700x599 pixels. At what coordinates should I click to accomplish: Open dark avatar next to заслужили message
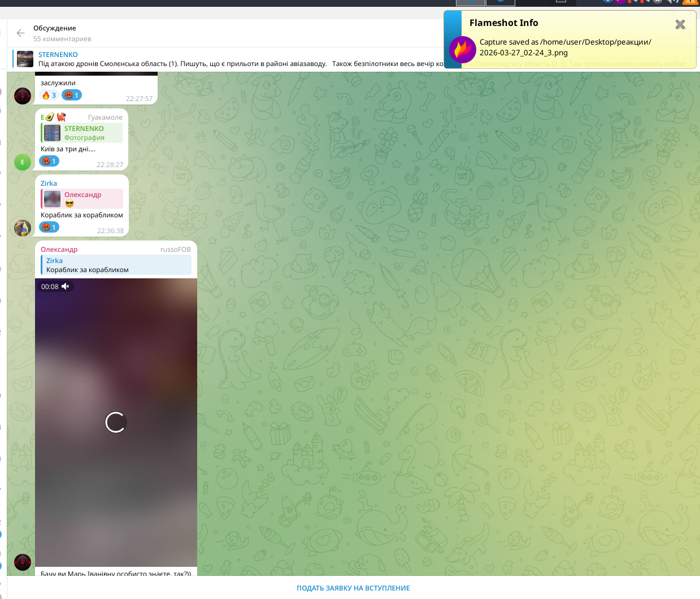(x=23, y=96)
